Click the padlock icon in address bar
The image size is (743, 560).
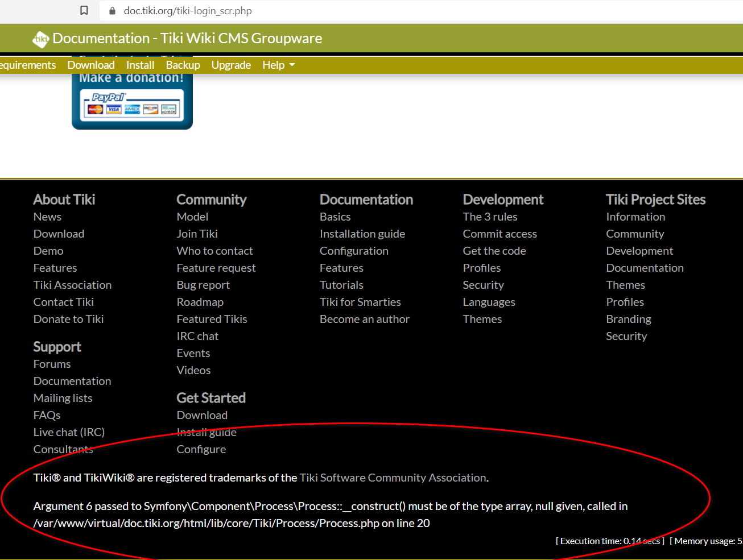112,11
